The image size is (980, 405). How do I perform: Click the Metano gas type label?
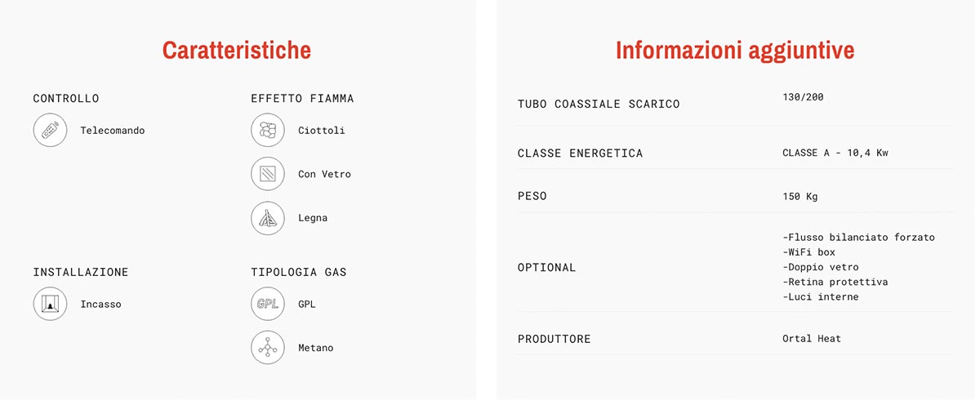point(316,348)
